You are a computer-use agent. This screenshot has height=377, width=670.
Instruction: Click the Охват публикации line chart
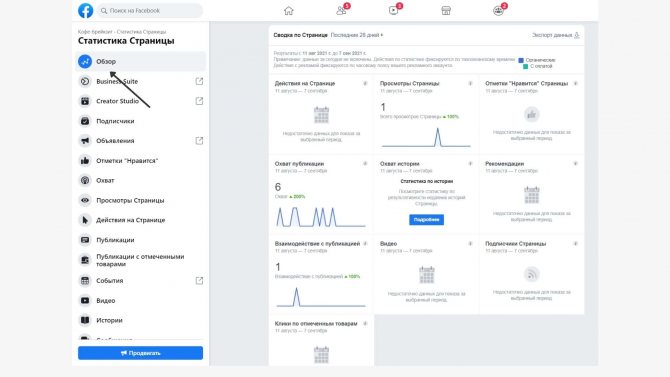(321, 217)
